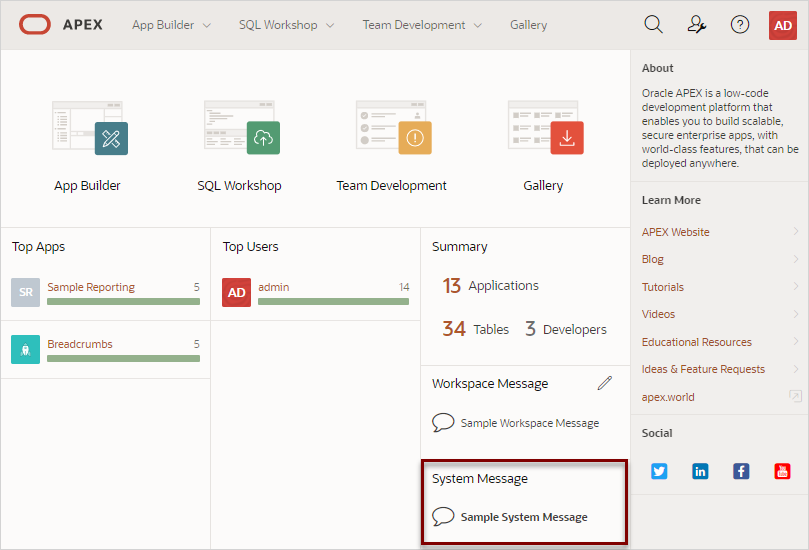Click the admin user activity bar
Viewport: 809px width, 550px height.
coord(333,301)
